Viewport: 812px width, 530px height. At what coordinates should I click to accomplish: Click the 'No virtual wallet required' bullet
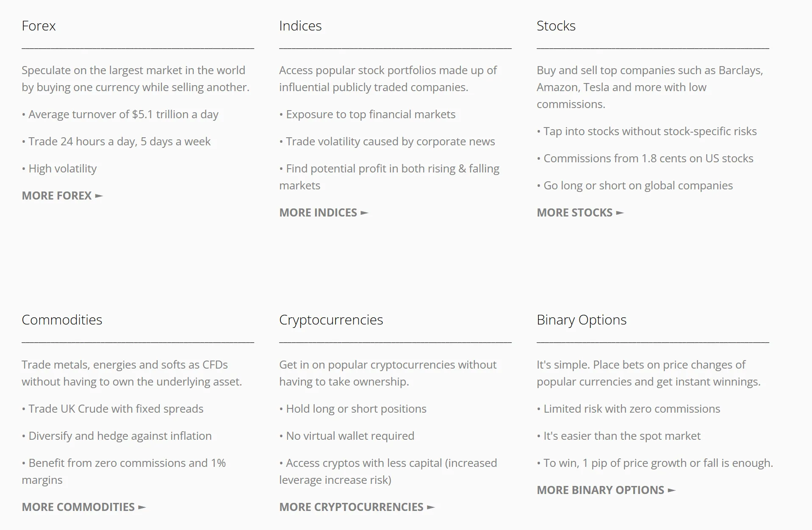click(347, 436)
